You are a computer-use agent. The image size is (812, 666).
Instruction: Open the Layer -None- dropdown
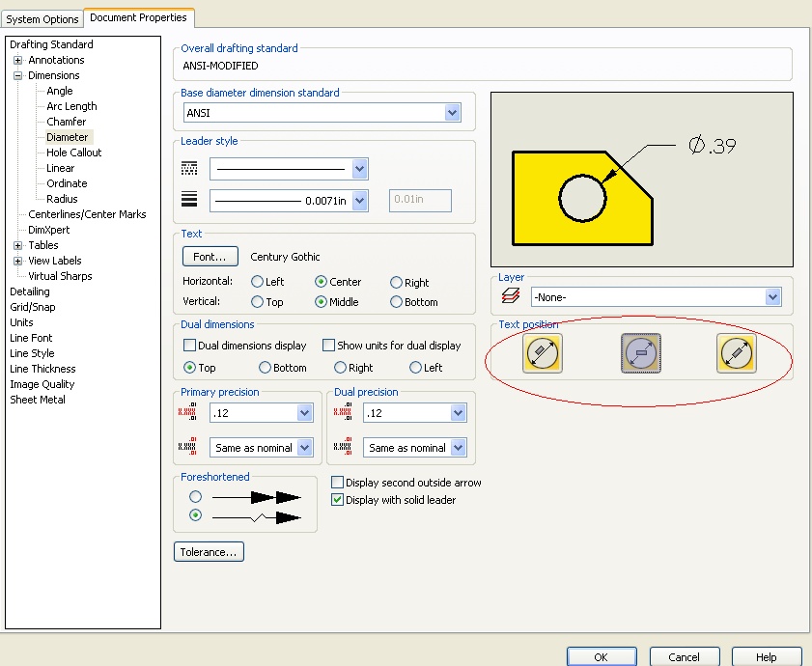point(772,296)
